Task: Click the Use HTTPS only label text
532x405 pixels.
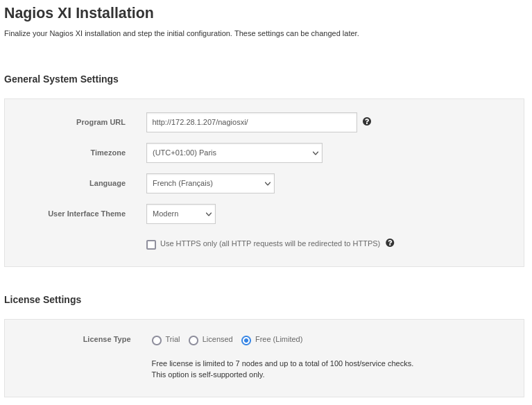Action: (x=270, y=244)
